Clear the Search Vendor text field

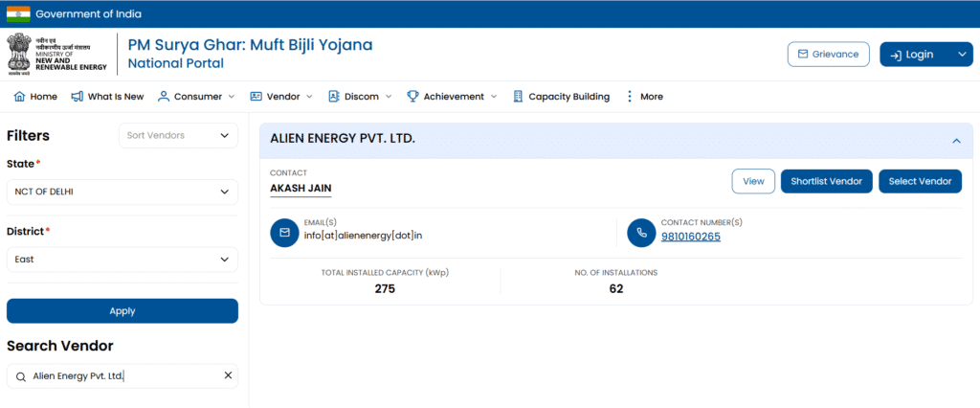228,375
